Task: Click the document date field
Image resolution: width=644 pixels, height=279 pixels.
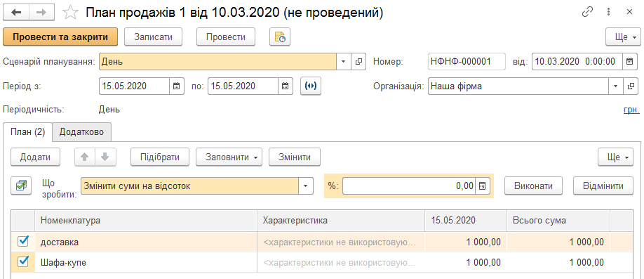Action: [577, 62]
